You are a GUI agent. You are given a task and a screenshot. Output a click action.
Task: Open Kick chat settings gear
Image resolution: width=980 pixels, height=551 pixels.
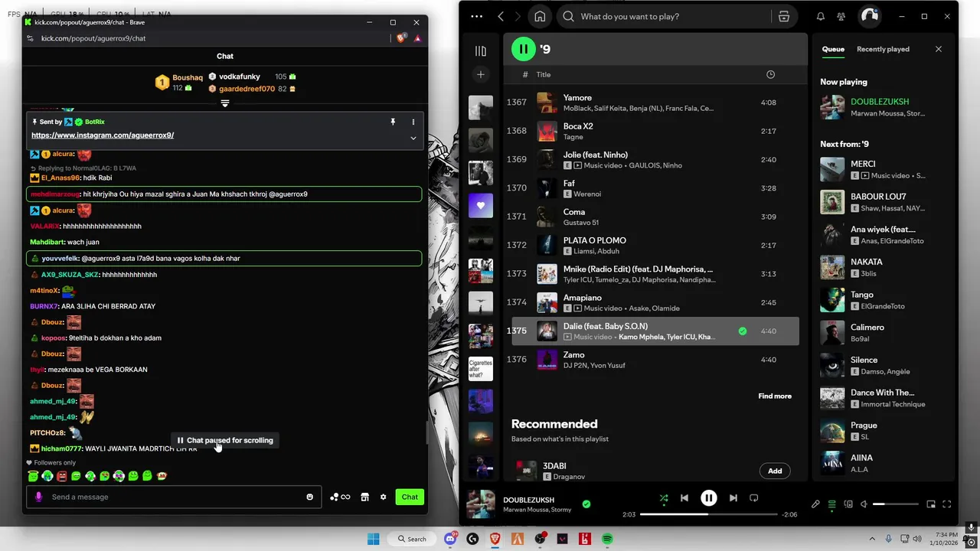383,497
